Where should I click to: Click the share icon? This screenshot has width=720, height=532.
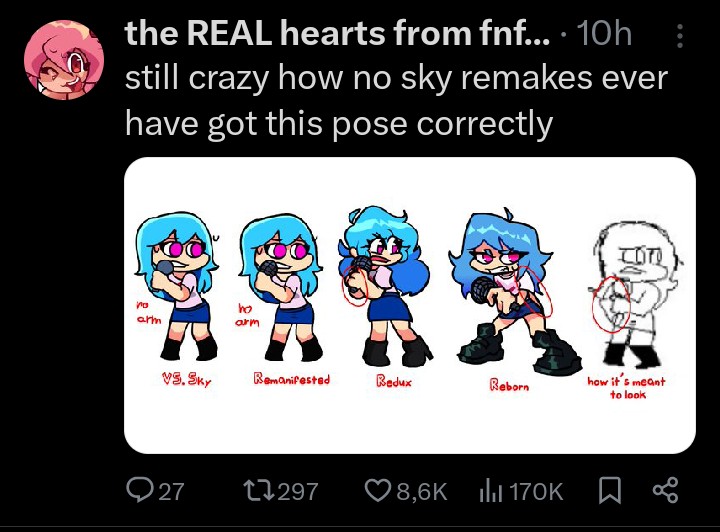[665, 490]
